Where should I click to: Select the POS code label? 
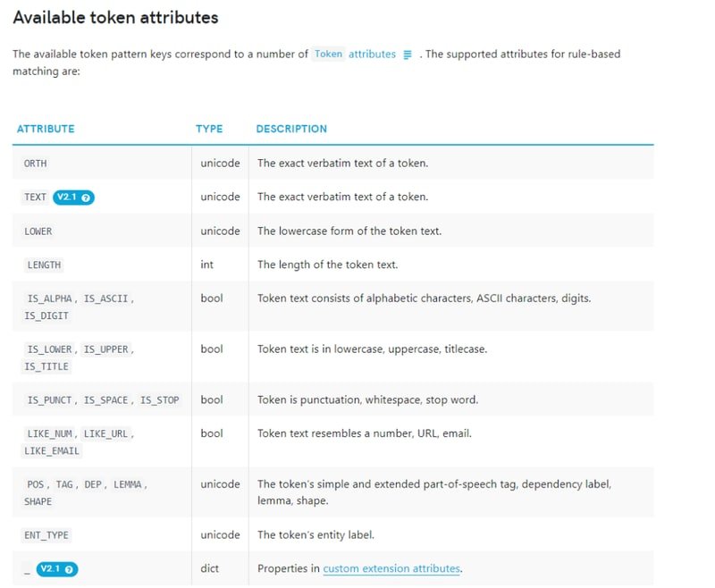(36, 484)
